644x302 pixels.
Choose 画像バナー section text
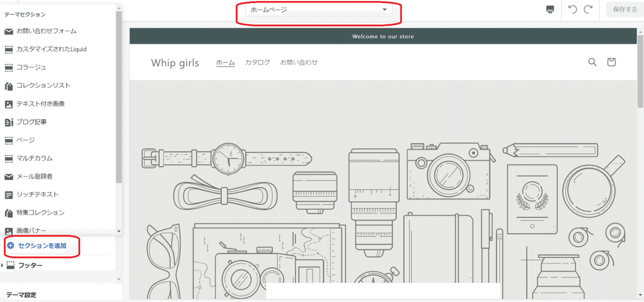tap(31, 231)
